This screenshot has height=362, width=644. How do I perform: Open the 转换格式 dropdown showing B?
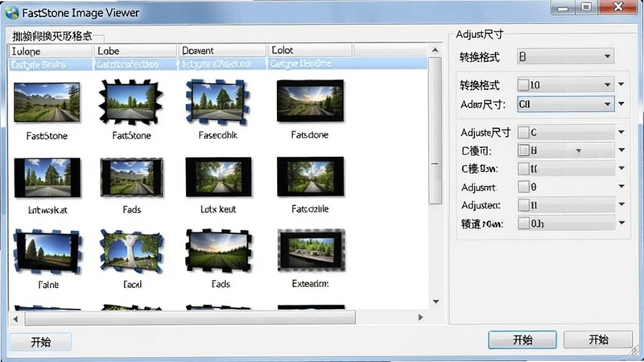(565, 56)
